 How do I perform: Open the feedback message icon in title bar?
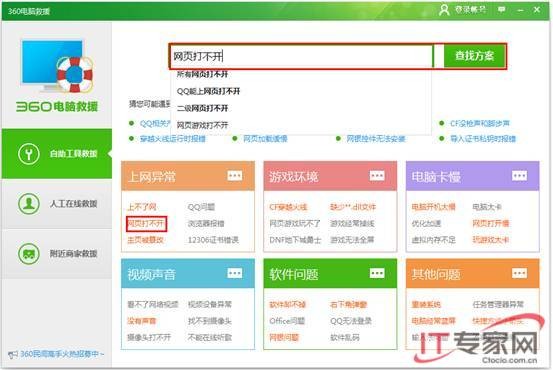coord(501,10)
